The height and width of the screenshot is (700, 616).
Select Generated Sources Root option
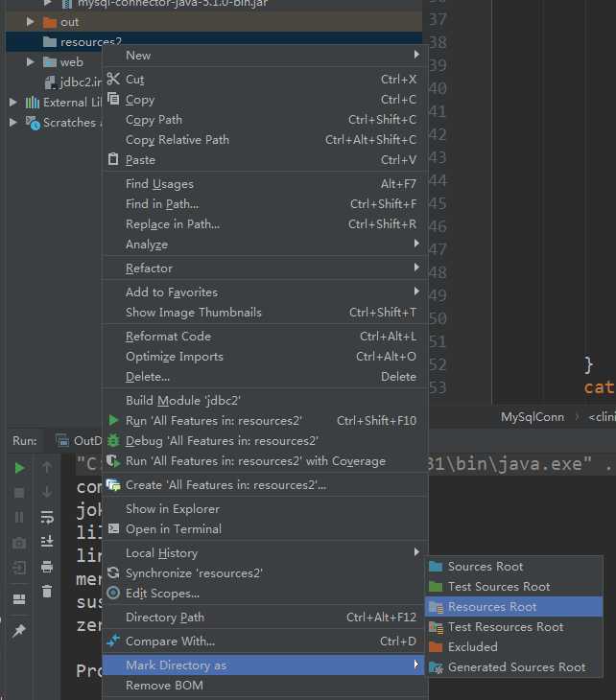[x=513, y=667]
